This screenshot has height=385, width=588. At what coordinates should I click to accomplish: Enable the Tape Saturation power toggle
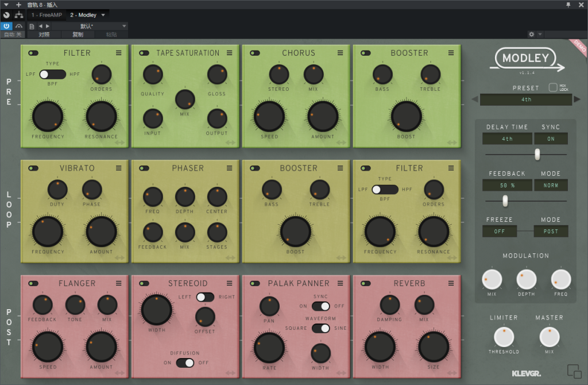144,53
